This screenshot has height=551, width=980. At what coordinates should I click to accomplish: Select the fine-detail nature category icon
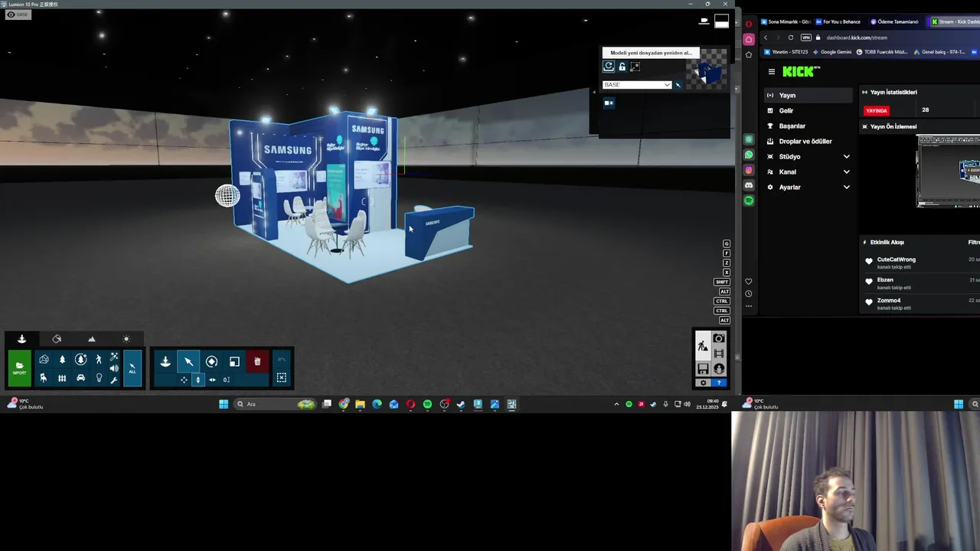[x=80, y=359]
